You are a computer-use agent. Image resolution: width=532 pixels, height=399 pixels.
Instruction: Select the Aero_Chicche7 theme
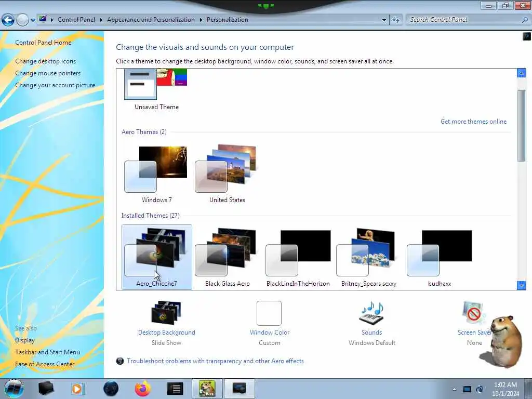[x=156, y=257]
